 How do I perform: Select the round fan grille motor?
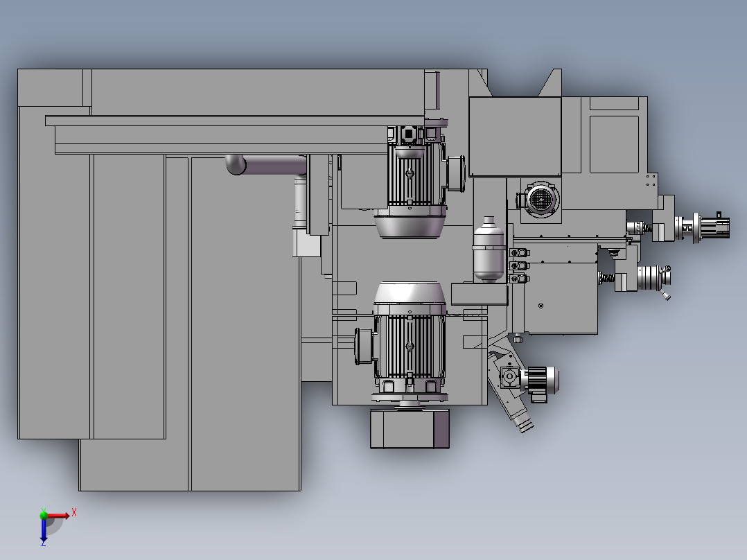tap(539, 199)
